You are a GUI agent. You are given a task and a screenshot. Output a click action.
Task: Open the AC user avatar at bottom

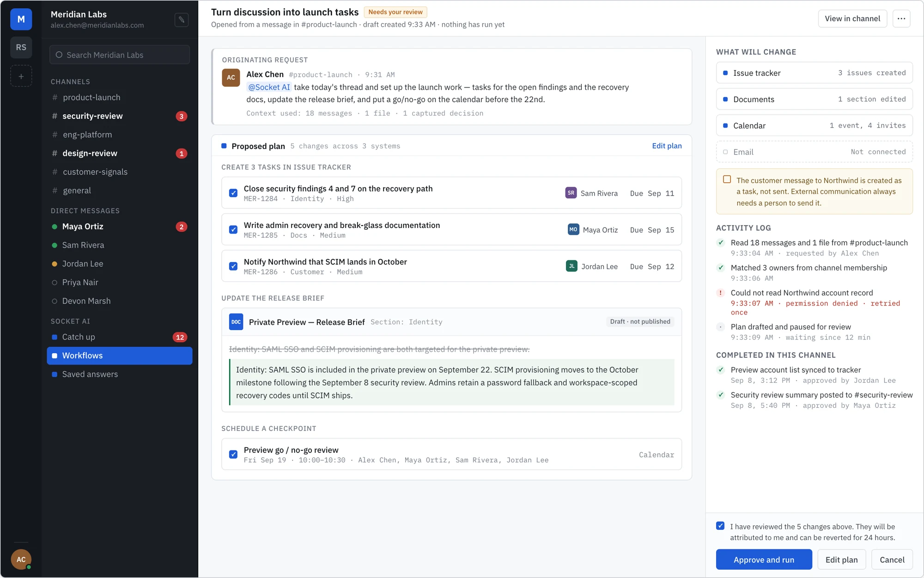coord(21,560)
